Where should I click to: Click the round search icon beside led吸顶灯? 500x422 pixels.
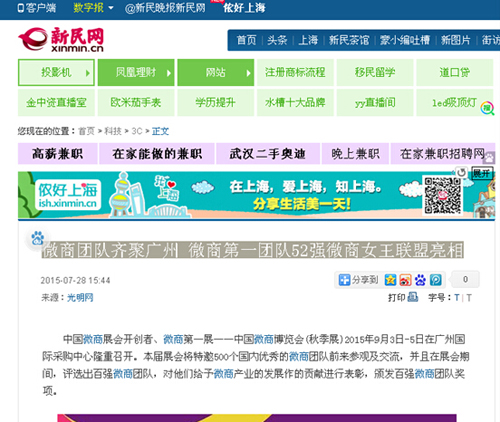(487, 108)
